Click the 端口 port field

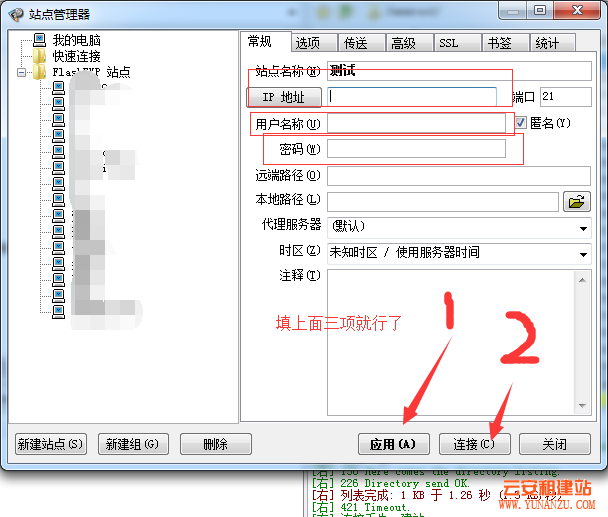tap(566, 97)
